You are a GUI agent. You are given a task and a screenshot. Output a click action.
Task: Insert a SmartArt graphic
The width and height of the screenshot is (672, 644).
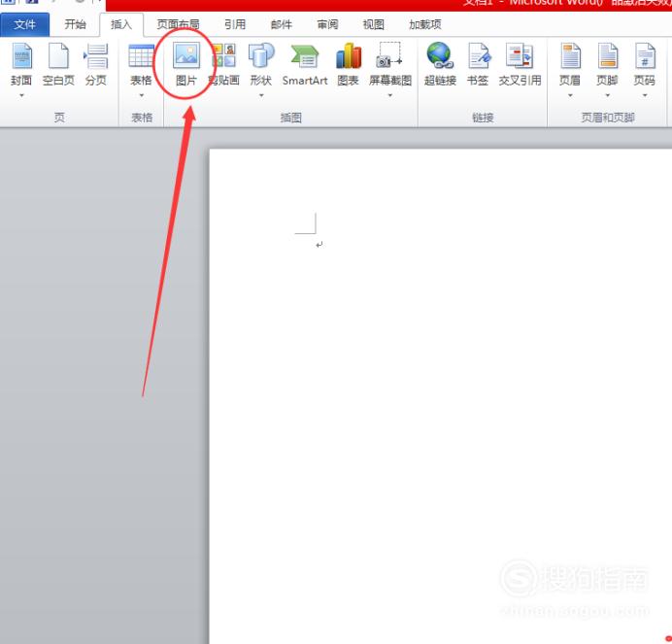coord(305,64)
